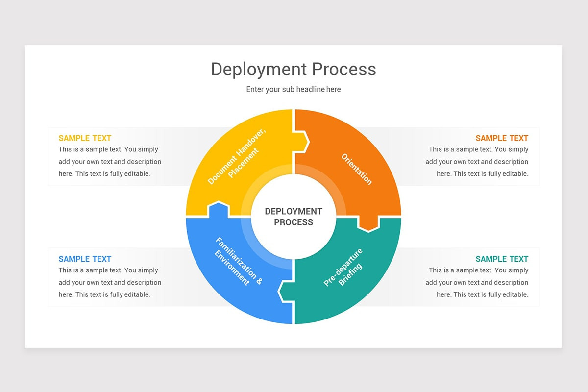This screenshot has height=392, width=588.
Task: Click the orange SAMPLE TEXT heading on top right
Action: point(502,138)
